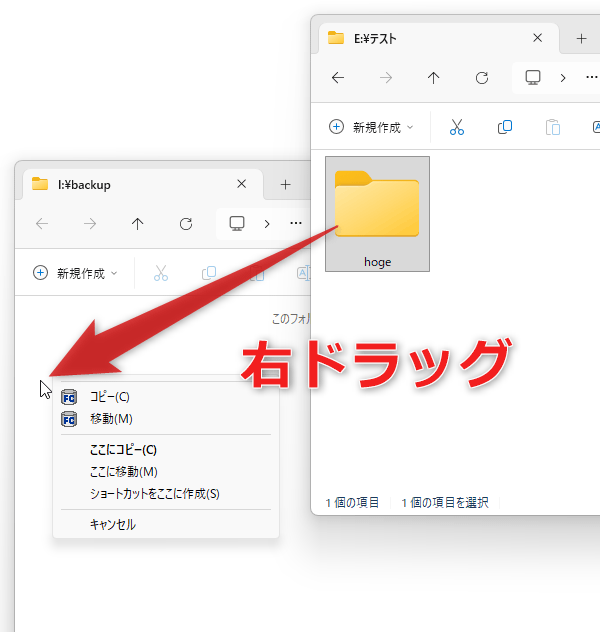Screen dimensions: 600x632
Task: Select ショートカットをここに作成(S) menu entry
Action: [x=166, y=494]
